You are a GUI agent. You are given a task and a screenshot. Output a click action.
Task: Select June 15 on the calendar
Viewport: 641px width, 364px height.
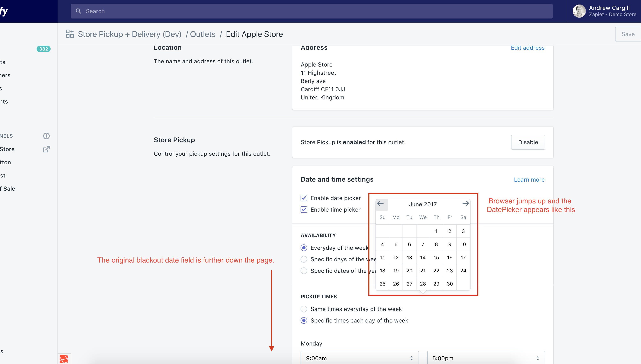(x=436, y=257)
